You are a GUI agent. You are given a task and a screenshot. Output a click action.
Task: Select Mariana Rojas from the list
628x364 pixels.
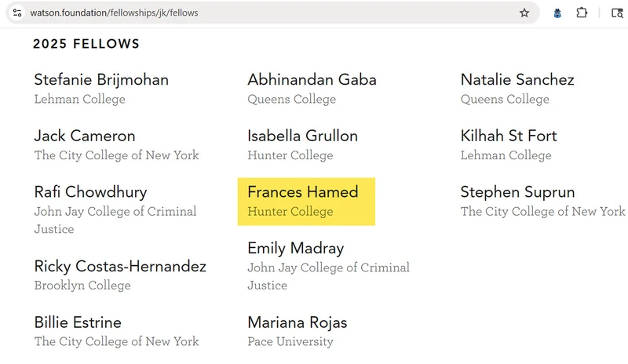tap(297, 322)
